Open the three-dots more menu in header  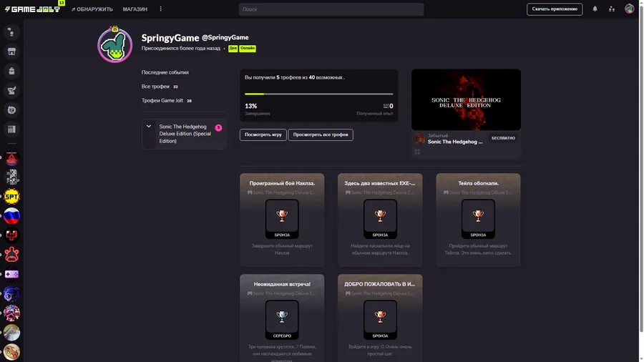pos(160,9)
